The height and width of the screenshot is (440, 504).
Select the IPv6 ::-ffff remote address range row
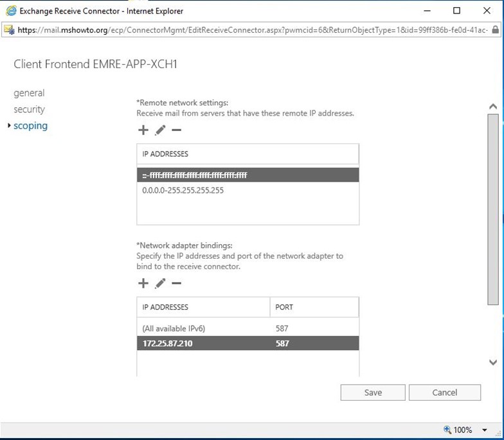coord(248,175)
